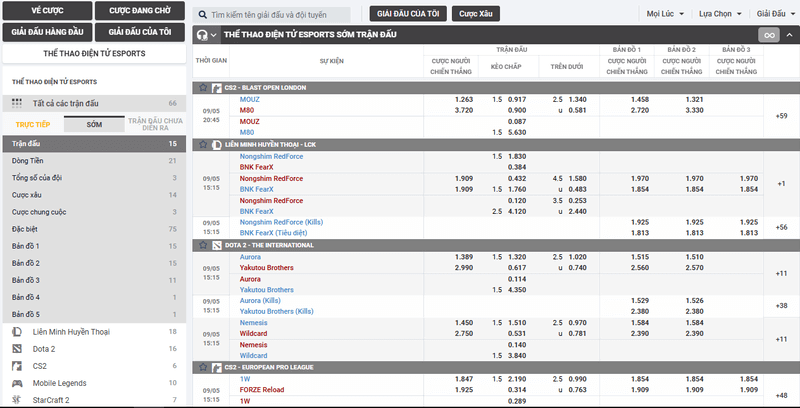Click the infinity icon button in header
800x408 pixels.
(x=768, y=35)
